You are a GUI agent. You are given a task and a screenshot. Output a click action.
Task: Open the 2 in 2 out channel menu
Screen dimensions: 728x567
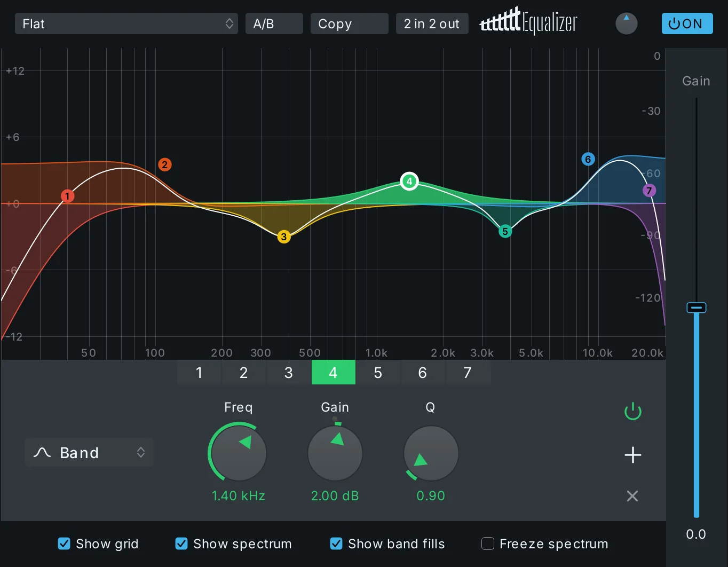point(432,23)
